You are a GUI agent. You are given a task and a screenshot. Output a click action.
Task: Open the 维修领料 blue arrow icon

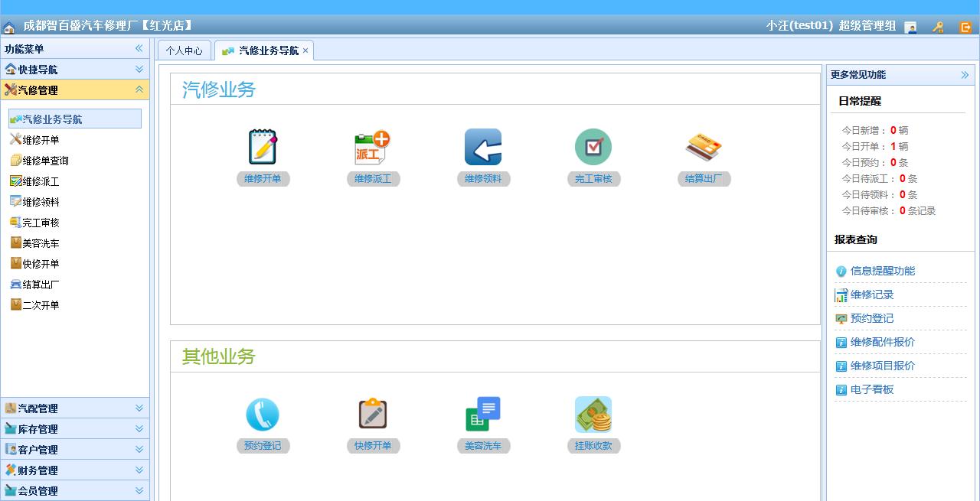point(483,147)
